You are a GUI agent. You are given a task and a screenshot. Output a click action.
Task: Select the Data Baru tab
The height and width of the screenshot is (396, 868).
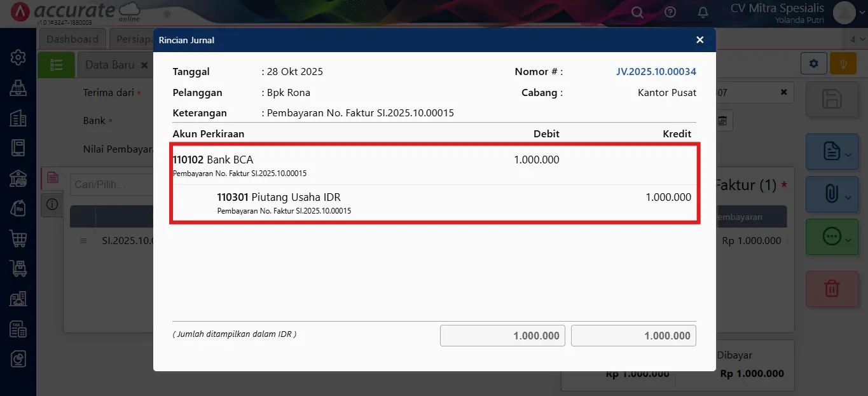point(110,65)
